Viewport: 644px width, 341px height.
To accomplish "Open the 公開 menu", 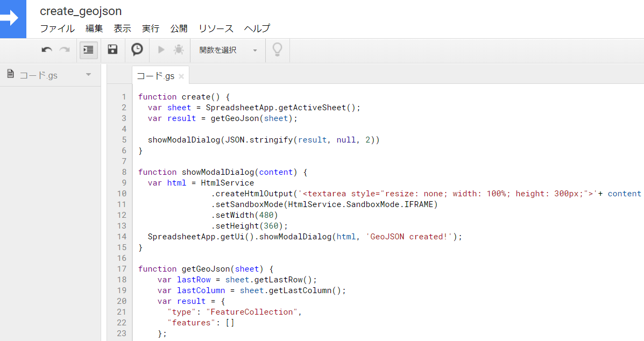I will [x=179, y=29].
